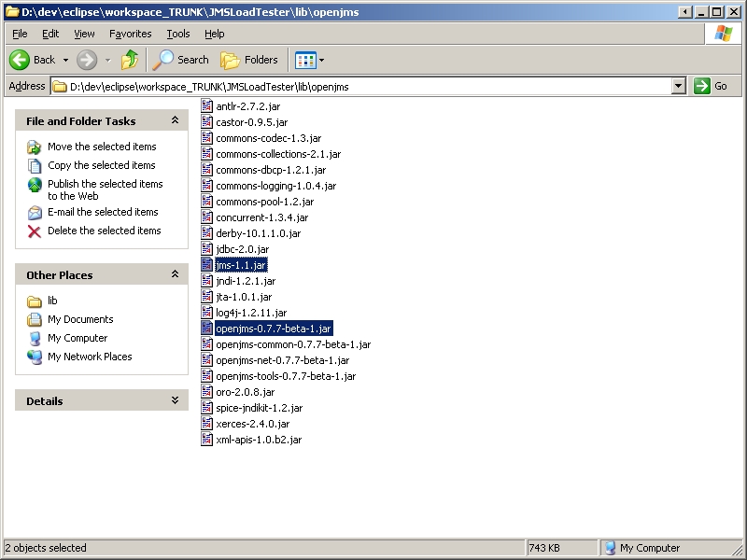Click Copy the selected items
The image size is (747, 560).
point(102,165)
